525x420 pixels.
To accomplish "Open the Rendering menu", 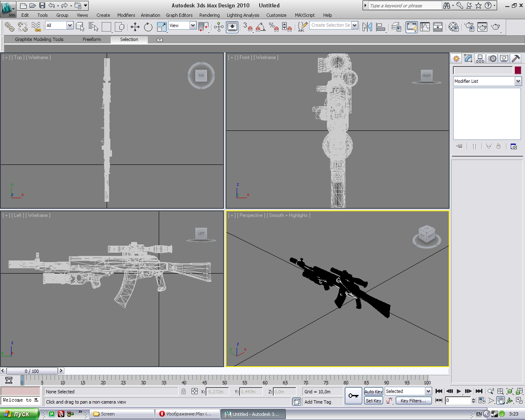I will [209, 15].
